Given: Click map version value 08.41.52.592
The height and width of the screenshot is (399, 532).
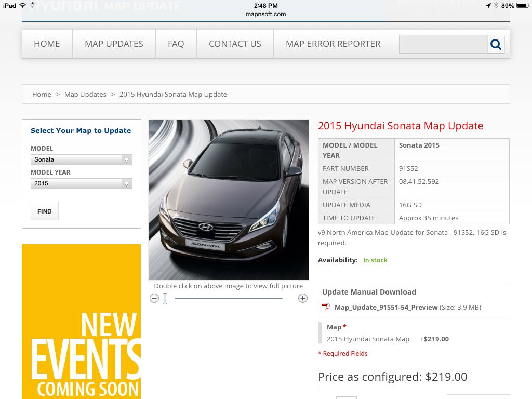Looking at the screenshot, I should click(419, 181).
